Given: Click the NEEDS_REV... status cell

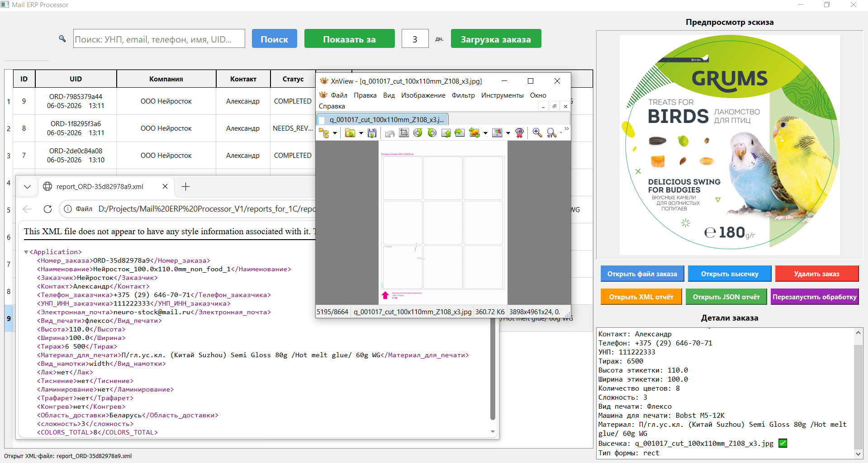Looking at the screenshot, I should tap(293, 128).
